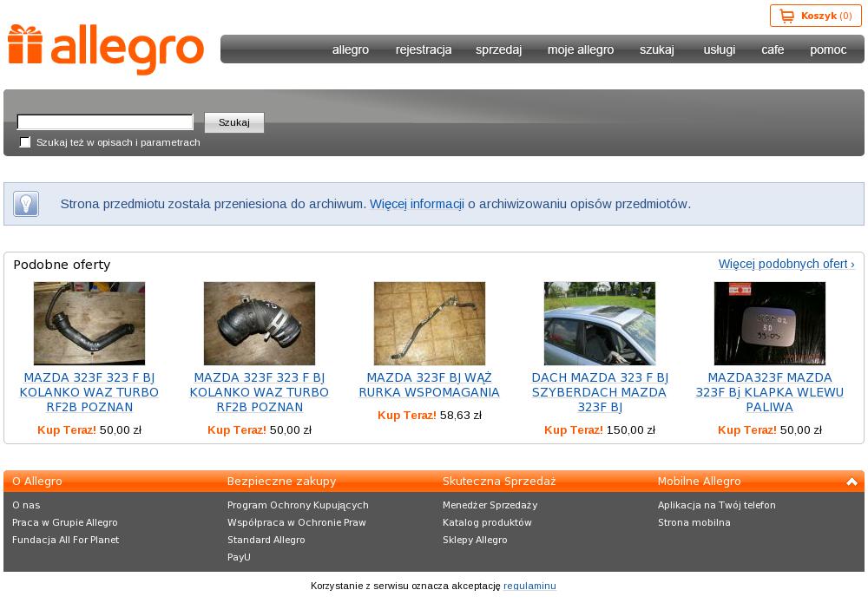Image resolution: width=868 pixels, height=603 pixels.
Task: Focus the search text field
Action: point(105,121)
